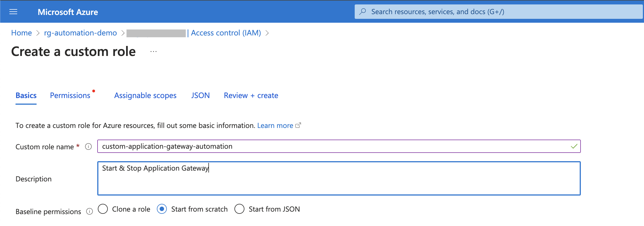Open the Permissions tab

70,96
